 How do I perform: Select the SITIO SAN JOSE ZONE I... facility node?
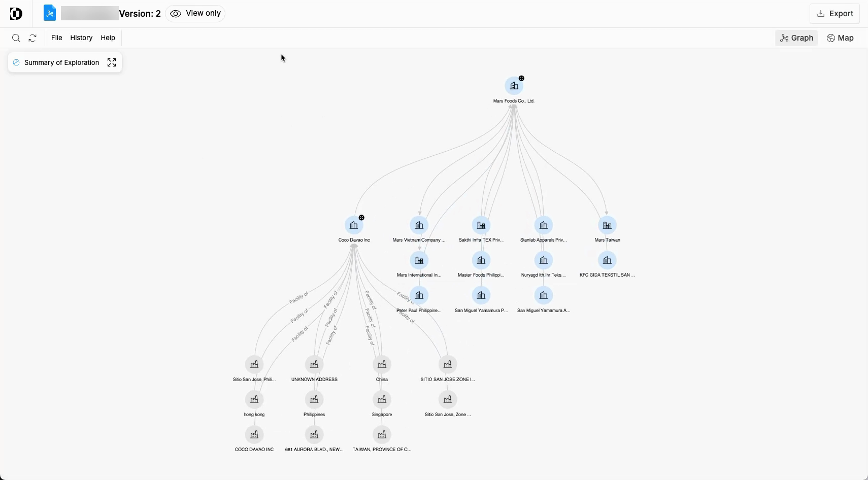pyautogui.click(x=448, y=364)
